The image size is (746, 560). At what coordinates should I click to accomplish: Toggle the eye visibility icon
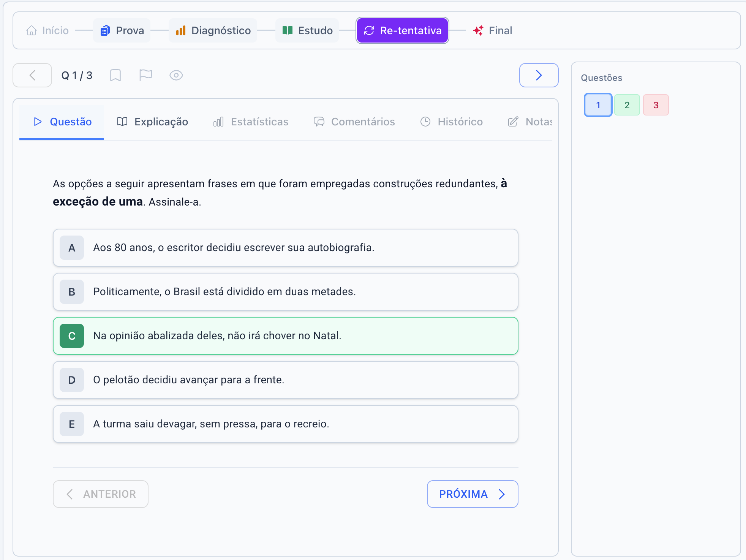point(176,75)
